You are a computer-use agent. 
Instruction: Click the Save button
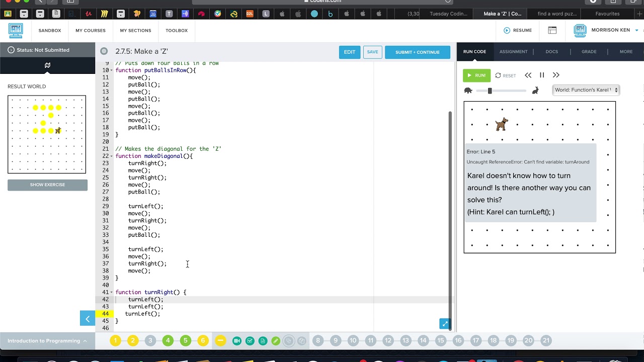tap(372, 52)
